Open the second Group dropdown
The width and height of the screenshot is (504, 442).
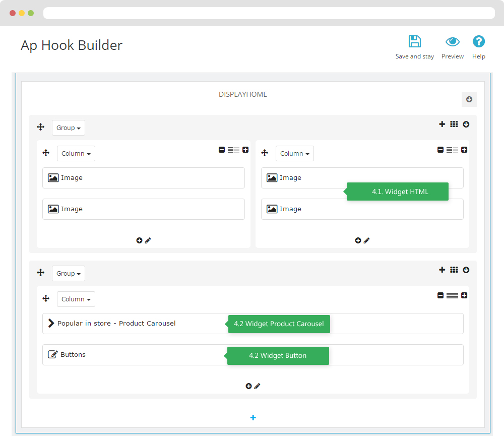pyautogui.click(x=69, y=273)
